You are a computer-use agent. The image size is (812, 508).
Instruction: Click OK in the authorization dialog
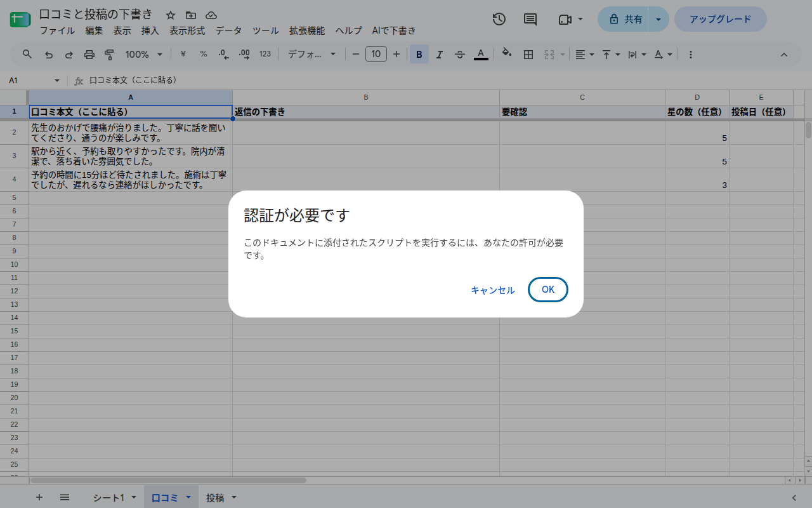[x=548, y=290]
